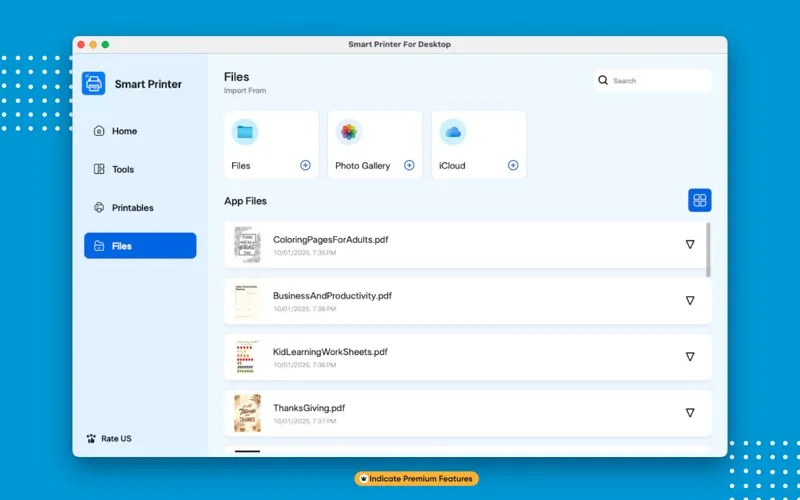This screenshot has width=800, height=500.
Task: Expand options for ColoringPagesForAdults.pdf
Action: coord(690,244)
